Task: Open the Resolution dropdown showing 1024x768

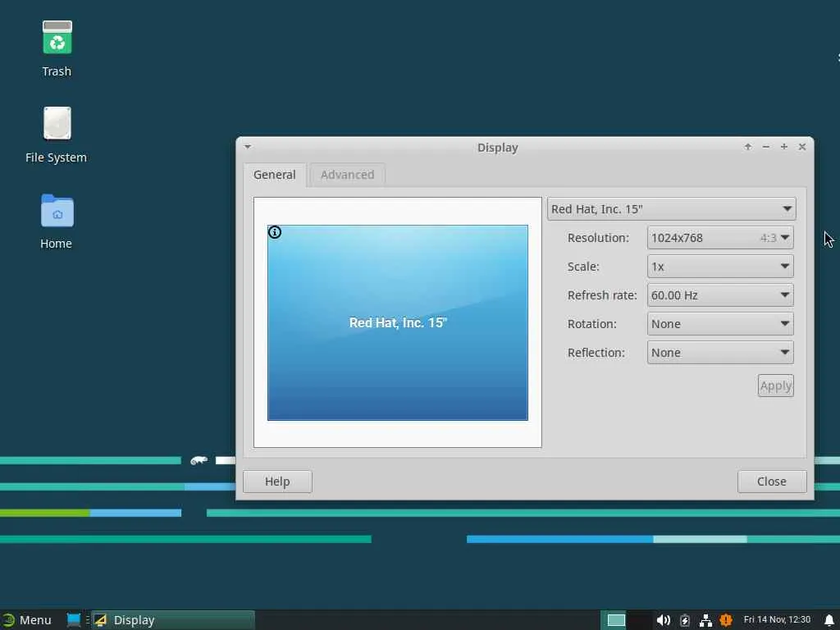Action: pos(720,238)
